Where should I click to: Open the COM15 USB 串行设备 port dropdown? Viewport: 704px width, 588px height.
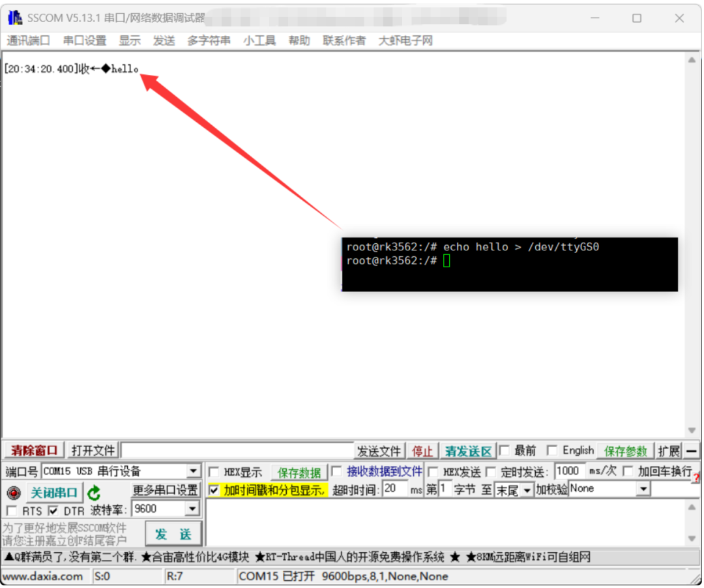tap(194, 471)
